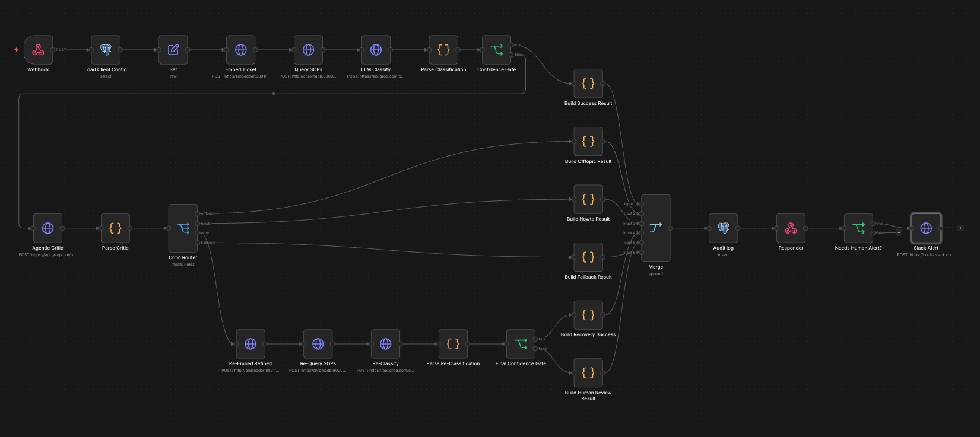The width and height of the screenshot is (980, 437).
Task: Open the Responder webhook node
Action: click(x=791, y=228)
